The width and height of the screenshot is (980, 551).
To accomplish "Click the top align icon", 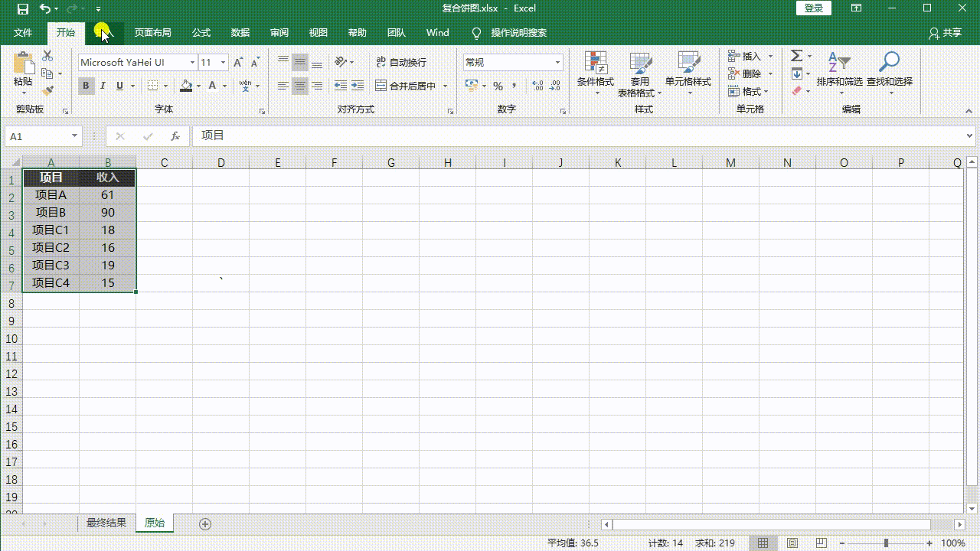I will click(x=283, y=62).
